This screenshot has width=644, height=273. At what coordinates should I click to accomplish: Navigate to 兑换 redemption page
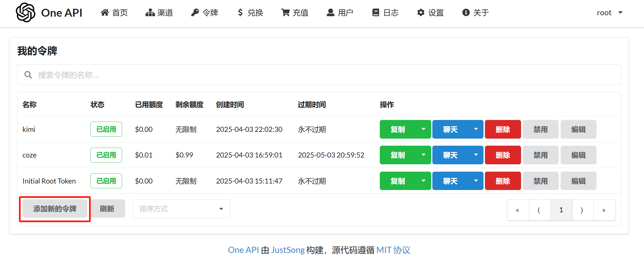point(250,13)
